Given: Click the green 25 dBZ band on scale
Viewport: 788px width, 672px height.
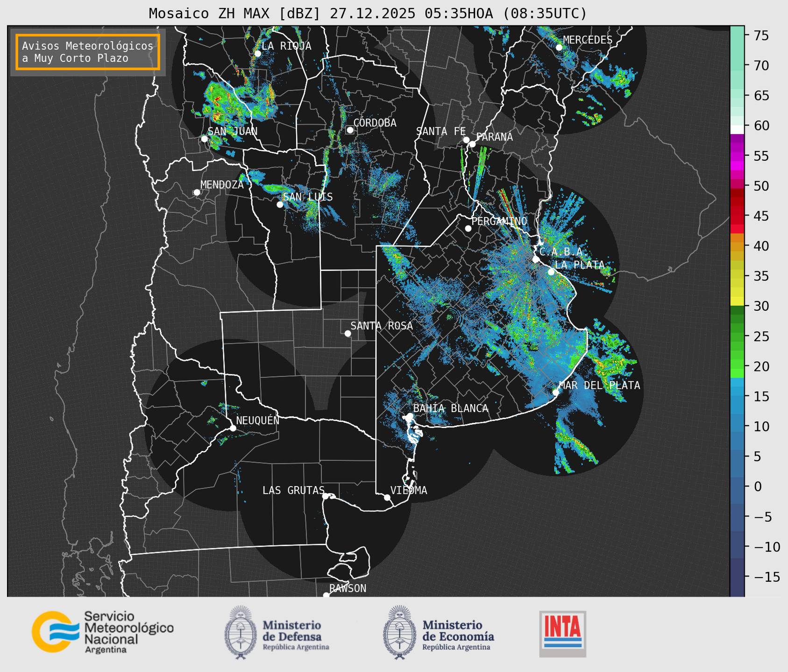Looking at the screenshot, I should 737,336.
